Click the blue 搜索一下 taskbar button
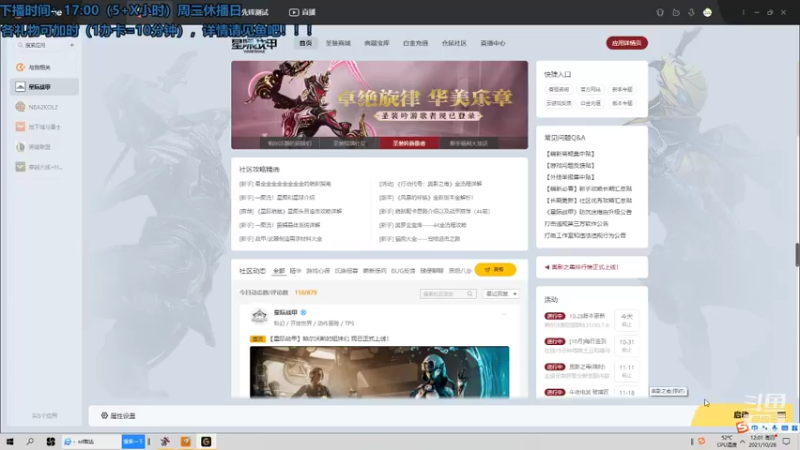Screen dimensions: 800x450 click(x=133, y=441)
